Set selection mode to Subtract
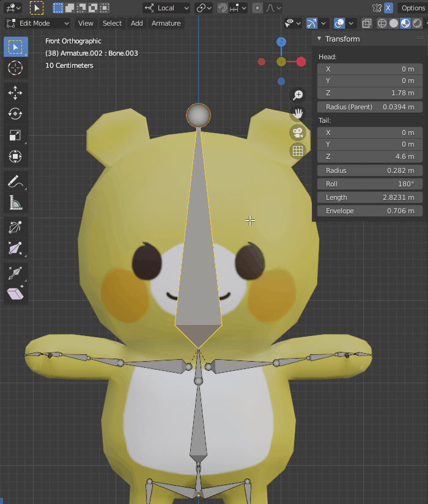Image resolution: width=428 pixels, height=504 pixels. pos(81,8)
